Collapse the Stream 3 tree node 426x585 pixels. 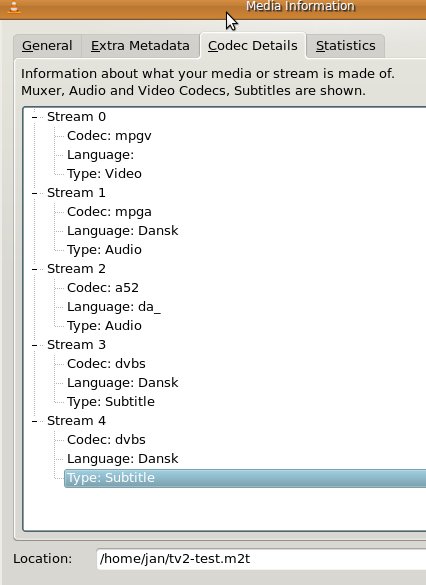pos(34,345)
